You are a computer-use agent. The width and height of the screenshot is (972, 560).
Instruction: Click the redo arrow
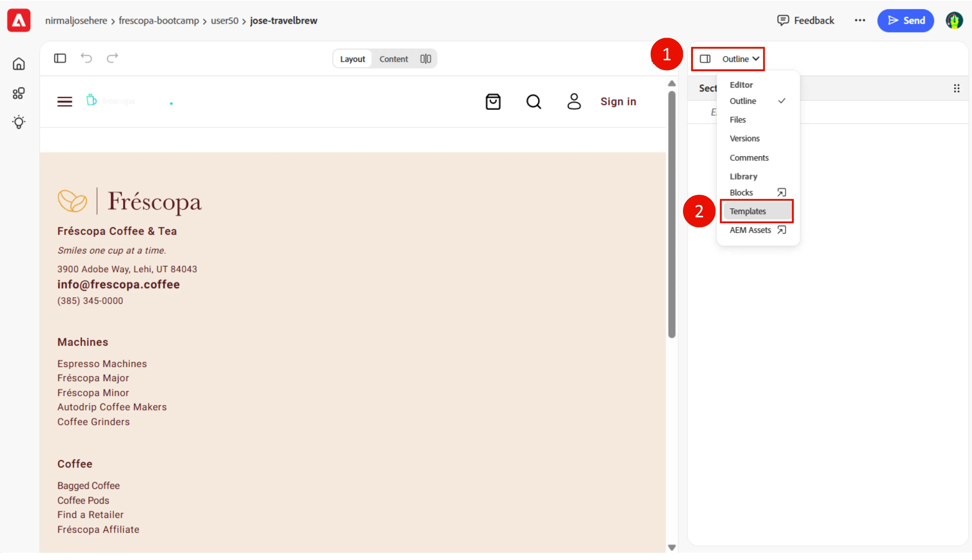(112, 59)
